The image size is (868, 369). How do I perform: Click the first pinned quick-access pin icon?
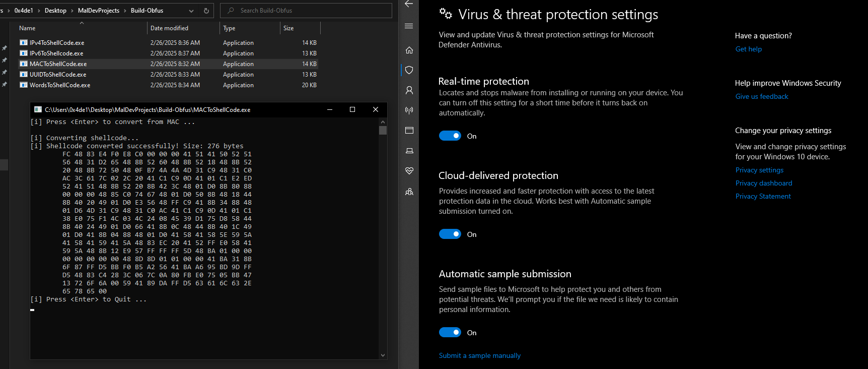click(5, 48)
